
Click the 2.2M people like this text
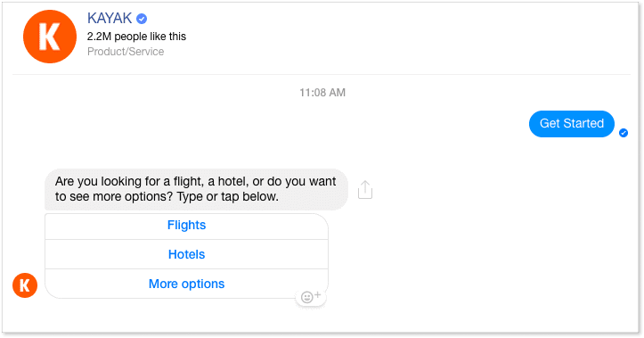(x=136, y=37)
